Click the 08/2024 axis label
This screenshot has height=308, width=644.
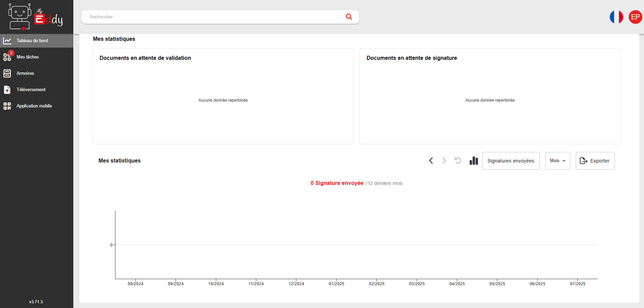coord(135,284)
